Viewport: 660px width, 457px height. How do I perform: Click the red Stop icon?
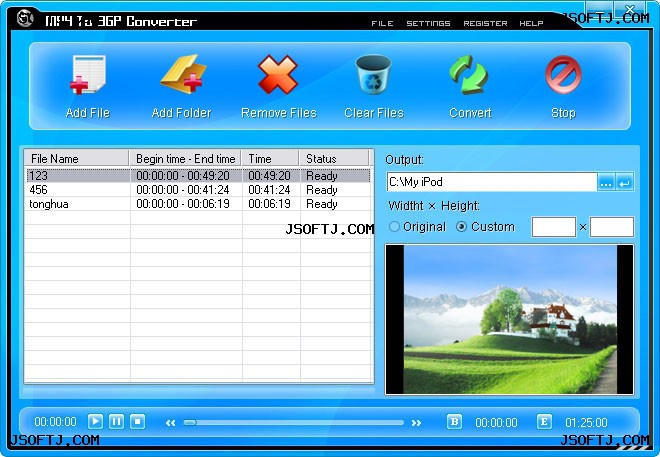click(x=563, y=74)
